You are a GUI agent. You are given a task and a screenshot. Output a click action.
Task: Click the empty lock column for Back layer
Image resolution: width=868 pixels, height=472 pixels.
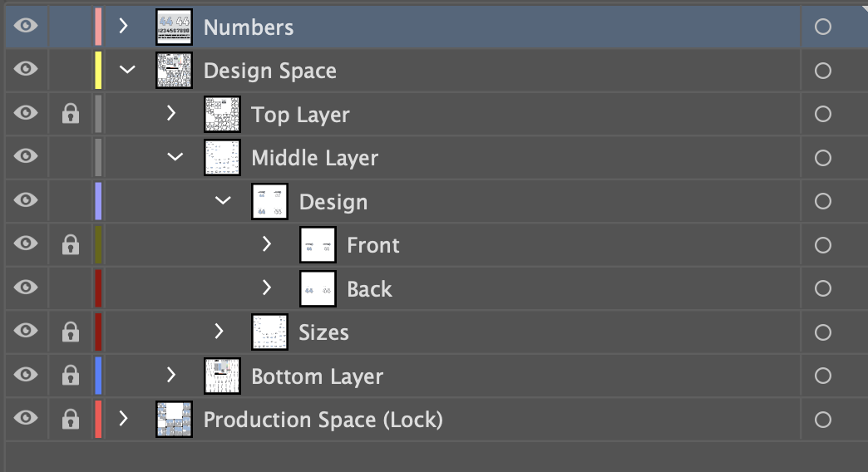tap(71, 289)
